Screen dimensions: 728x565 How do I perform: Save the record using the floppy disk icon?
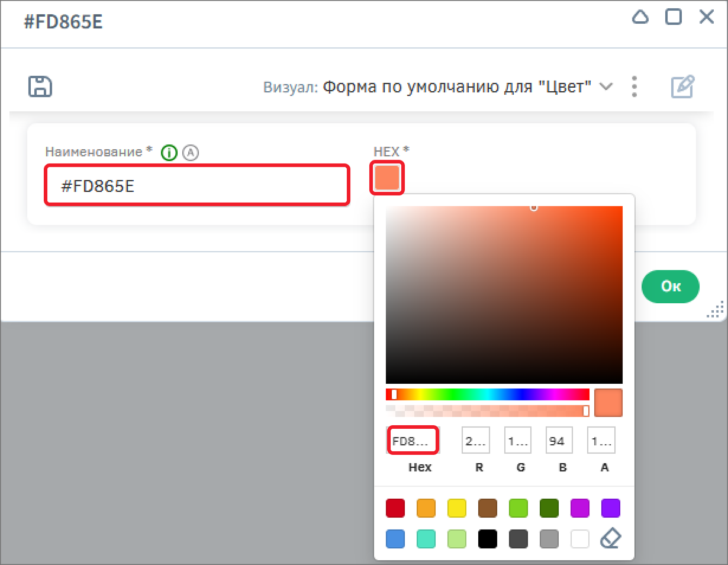pyautogui.click(x=40, y=86)
